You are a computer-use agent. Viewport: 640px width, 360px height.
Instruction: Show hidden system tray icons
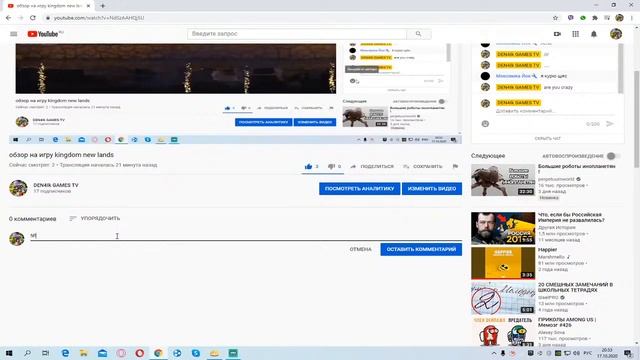(494, 353)
